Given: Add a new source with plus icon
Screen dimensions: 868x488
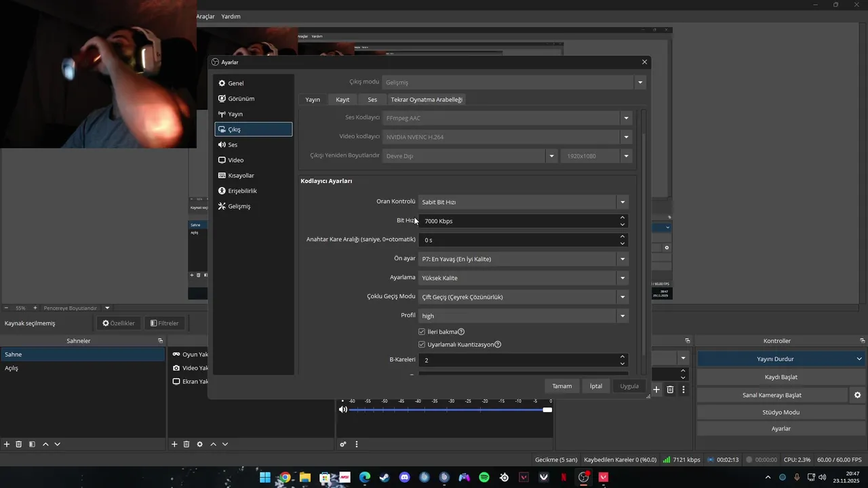Looking at the screenshot, I should tap(174, 444).
